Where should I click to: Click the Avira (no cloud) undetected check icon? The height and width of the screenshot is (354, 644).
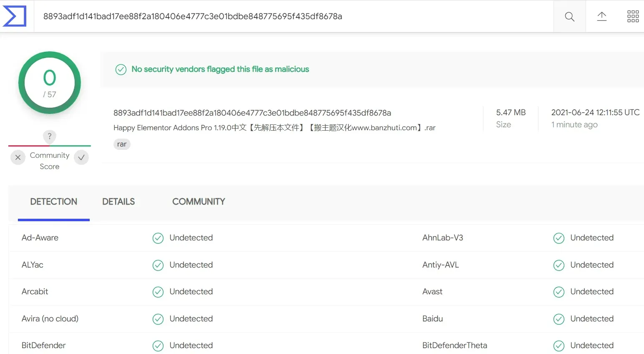[158, 319]
